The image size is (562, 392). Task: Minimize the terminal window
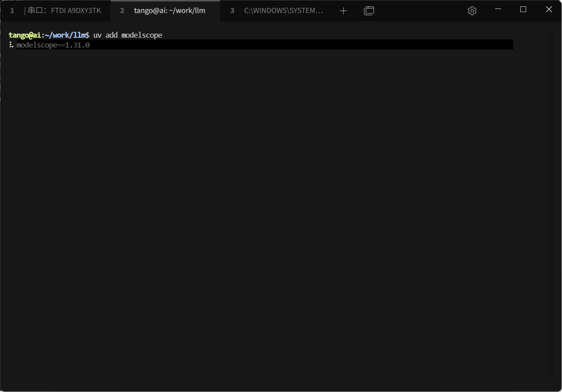(498, 9)
